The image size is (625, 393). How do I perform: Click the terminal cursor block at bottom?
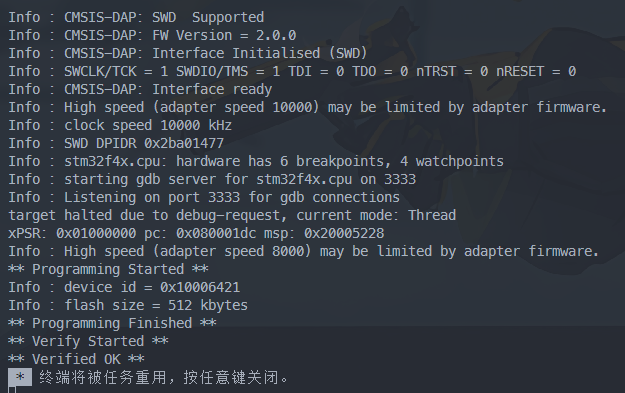tap(12, 390)
